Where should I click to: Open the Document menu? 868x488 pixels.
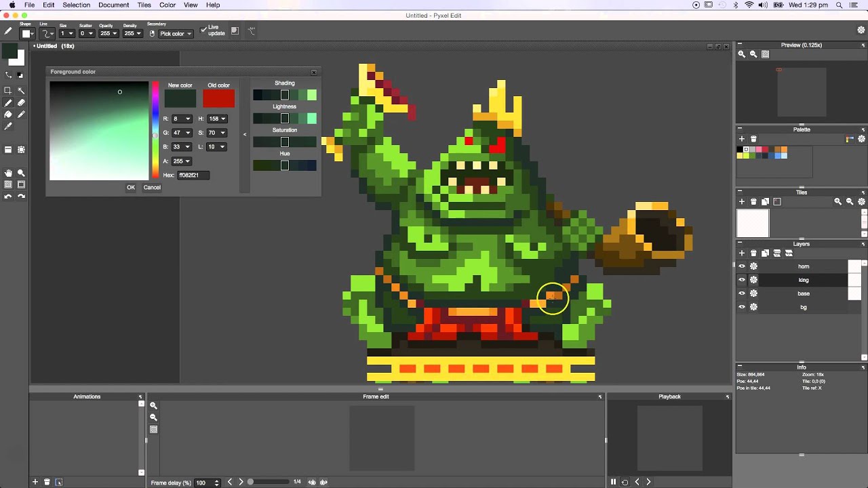coord(113,5)
